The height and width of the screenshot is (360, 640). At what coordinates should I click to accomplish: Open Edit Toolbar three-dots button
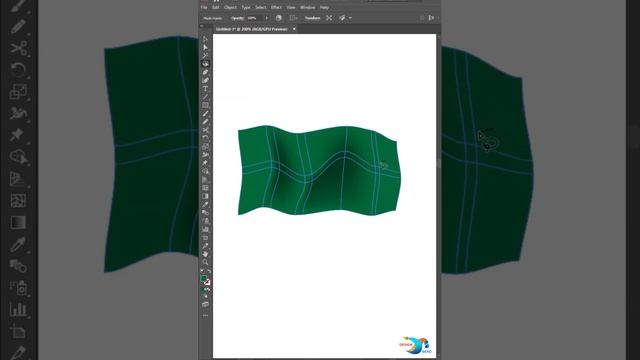(x=205, y=316)
